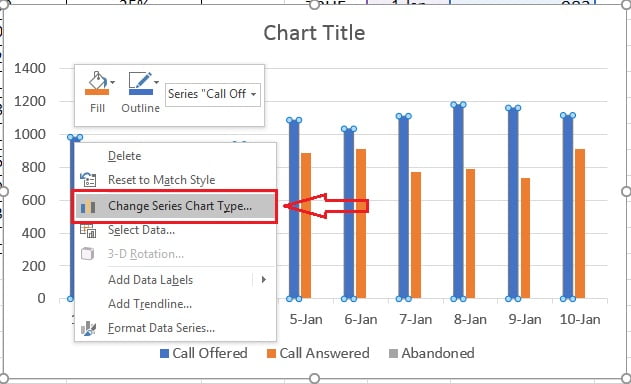Click the 1400 value axis label
Viewport: 631px width, 384px height.
(x=30, y=68)
